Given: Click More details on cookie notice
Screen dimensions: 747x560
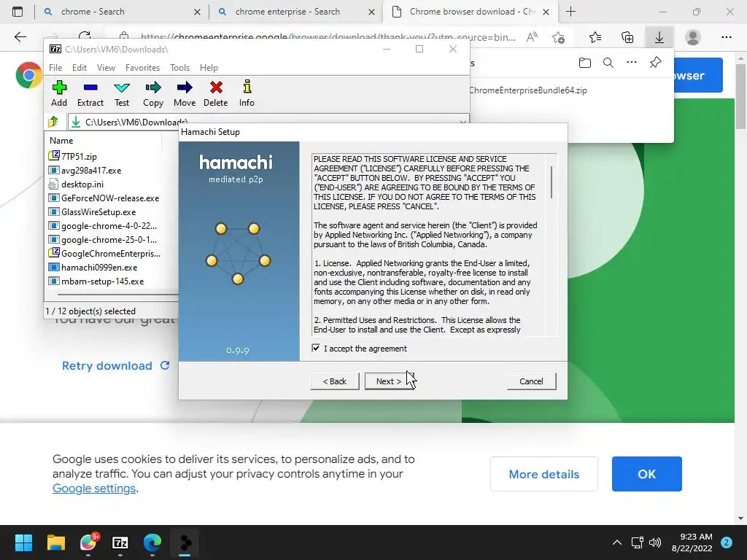Looking at the screenshot, I should (544, 474).
